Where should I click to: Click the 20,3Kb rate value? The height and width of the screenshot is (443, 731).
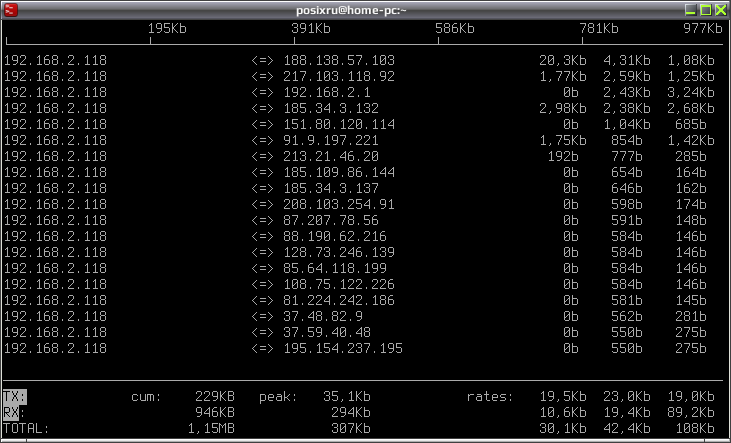[x=563, y=61]
